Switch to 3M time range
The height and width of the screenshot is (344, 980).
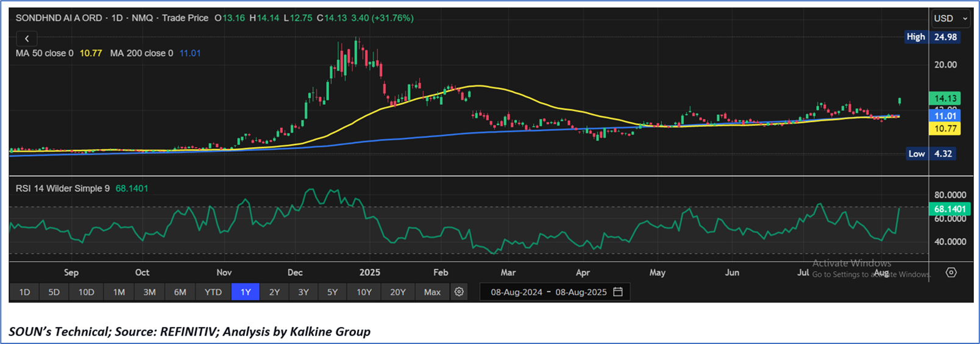click(x=149, y=292)
